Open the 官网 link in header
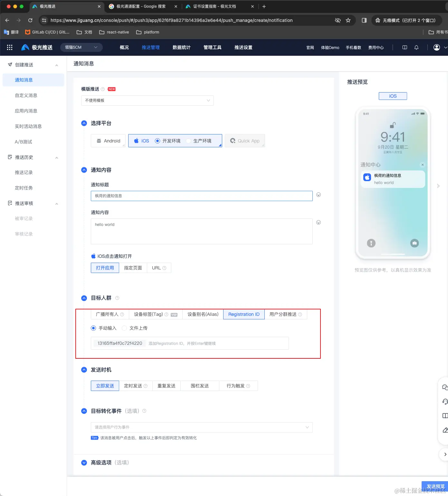Viewport: 448px width, 496px height. (x=310, y=48)
